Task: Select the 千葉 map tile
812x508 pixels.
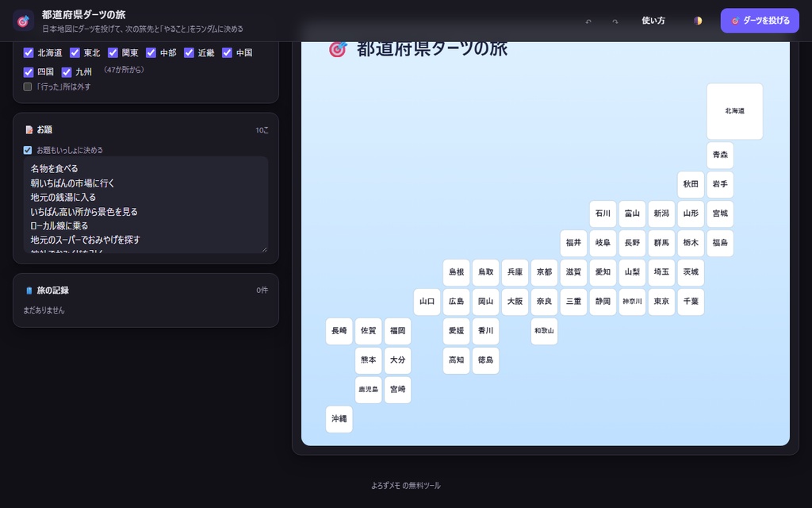Action: click(x=691, y=302)
